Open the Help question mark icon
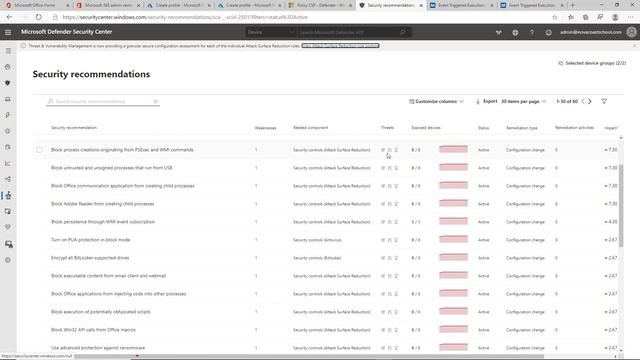Viewport: 640px width, 360px height. pos(532,32)
